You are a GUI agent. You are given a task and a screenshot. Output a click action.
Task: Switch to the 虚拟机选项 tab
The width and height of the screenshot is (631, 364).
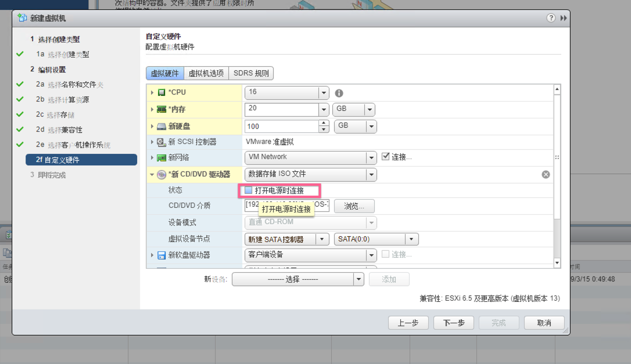[206, 74]
